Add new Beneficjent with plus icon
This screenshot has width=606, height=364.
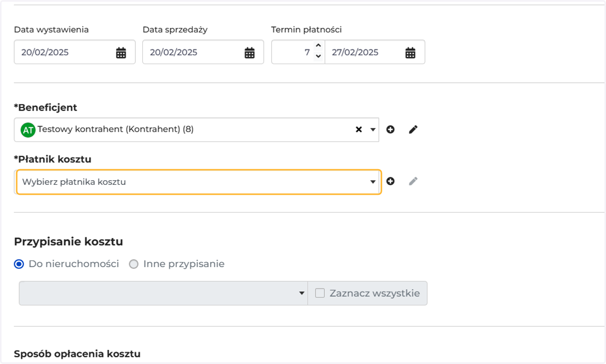(390, 130)
